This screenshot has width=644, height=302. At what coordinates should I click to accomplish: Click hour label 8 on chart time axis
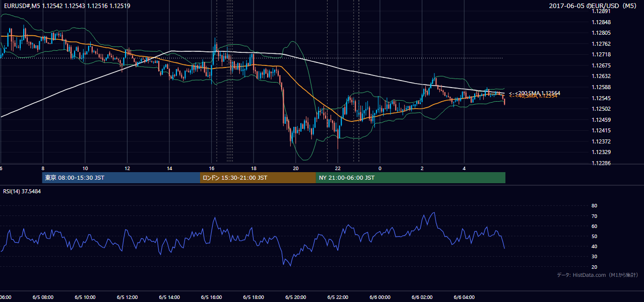tap(43, 169)
